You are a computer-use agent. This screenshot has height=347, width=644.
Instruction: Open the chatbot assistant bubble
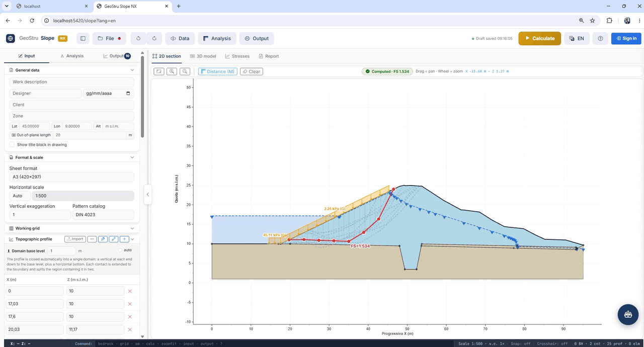628,314
